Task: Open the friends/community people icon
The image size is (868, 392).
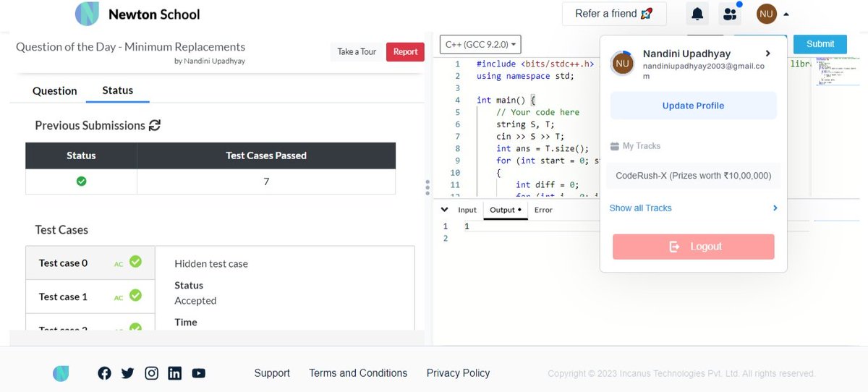Action: coord(730,14)
